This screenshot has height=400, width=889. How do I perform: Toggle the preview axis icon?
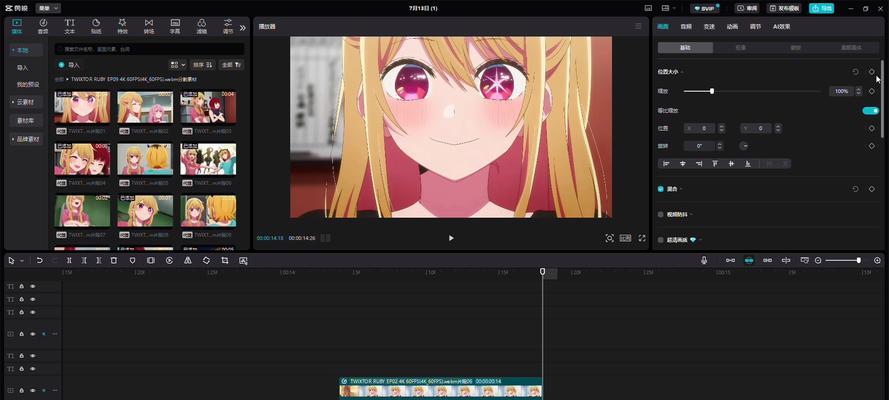pyautogui.click(x=786, y=260)
